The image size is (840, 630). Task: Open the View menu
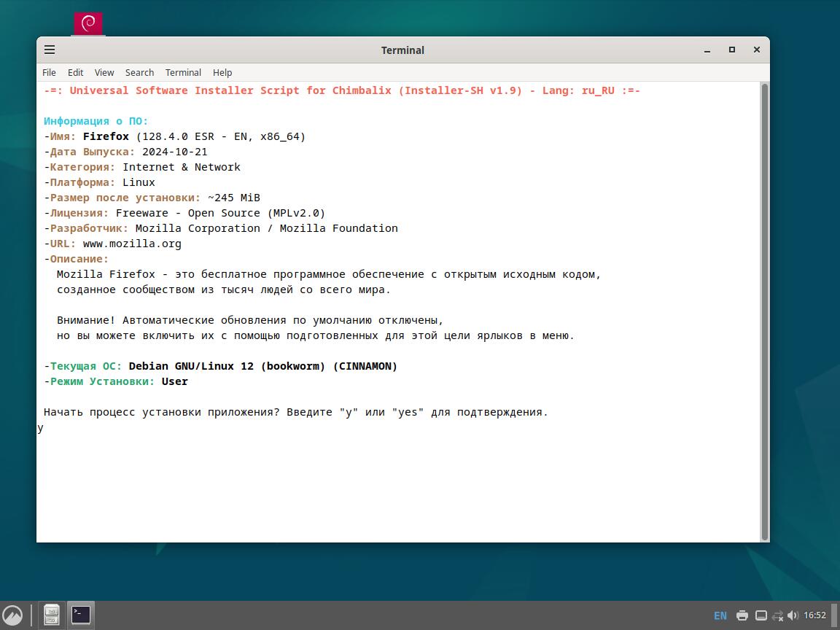pos(104,72)
